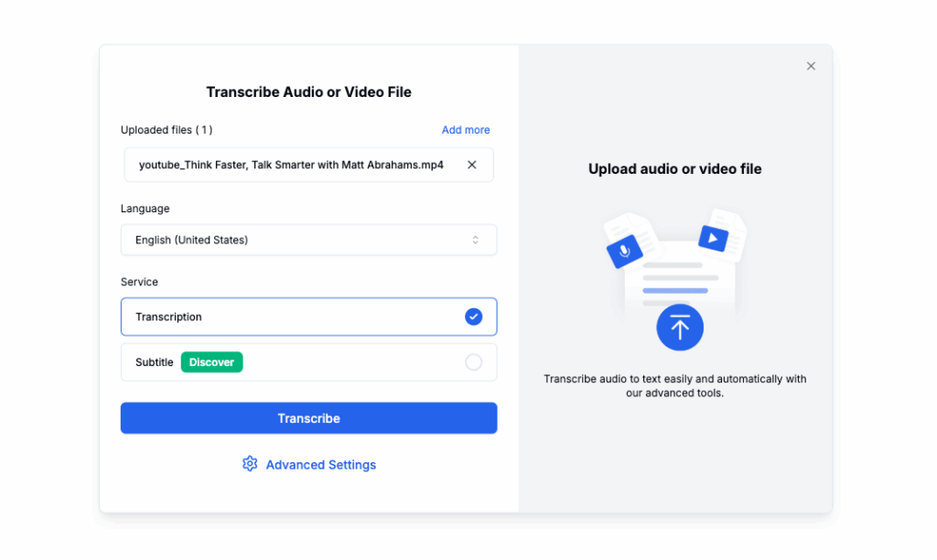937x560 pixels.
Task: Select the Subtitle service label
Action: (154, 362)
